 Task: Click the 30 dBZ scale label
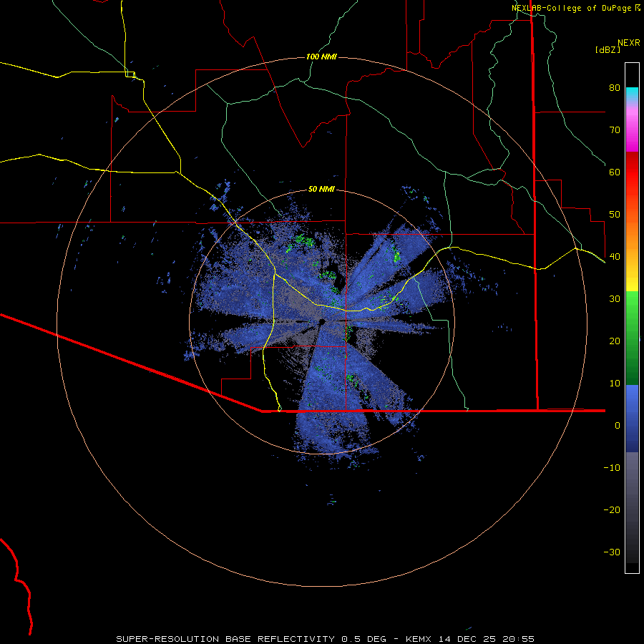[615, 299]
